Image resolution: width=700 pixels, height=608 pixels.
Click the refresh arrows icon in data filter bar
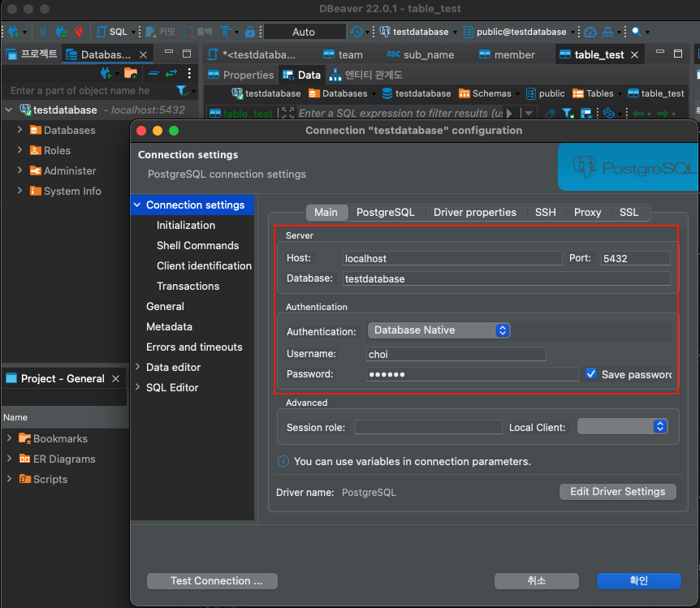pyautogui.click(x=609, y=114)
